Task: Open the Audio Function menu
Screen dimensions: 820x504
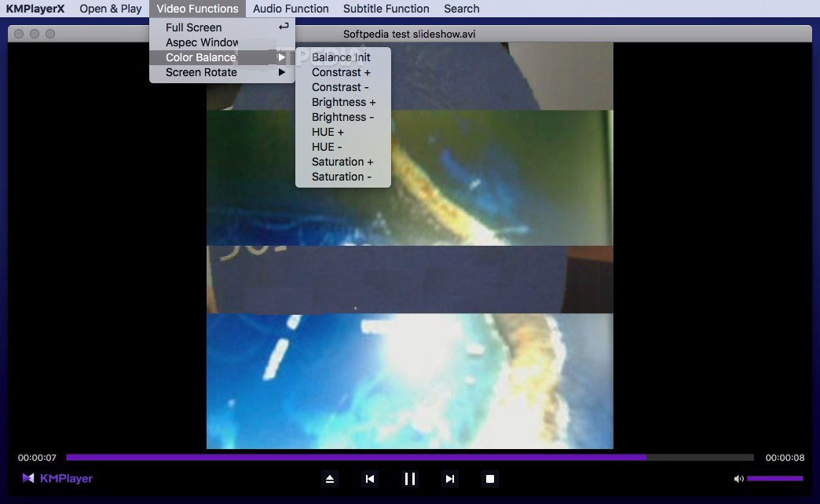Action: pyautogui.click(x=291, y=9)
